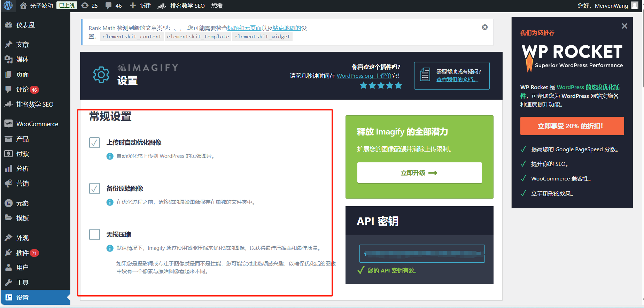Click the 标题和元页面 link in notice
644x308 pixels.
point(244,28)
